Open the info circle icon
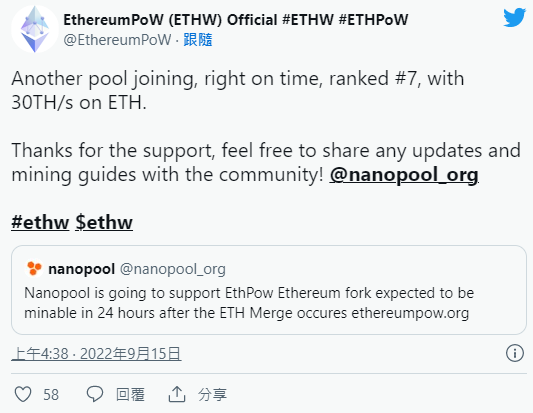533x413 pixels. coord(515,353)
